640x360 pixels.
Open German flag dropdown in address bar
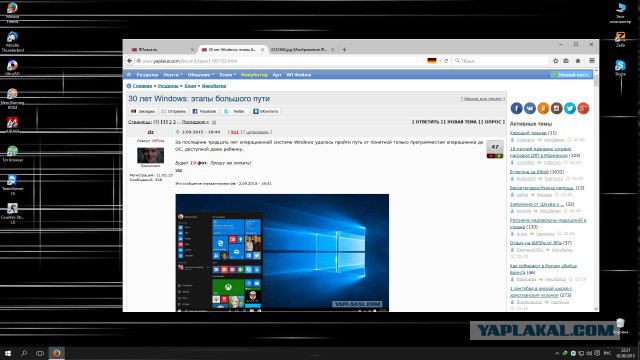tap(434, 60)
